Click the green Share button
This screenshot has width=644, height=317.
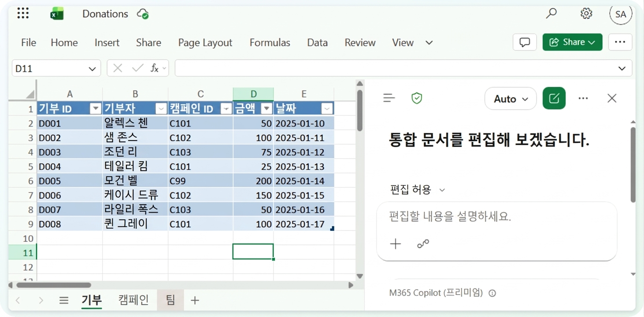click(572, 42)
